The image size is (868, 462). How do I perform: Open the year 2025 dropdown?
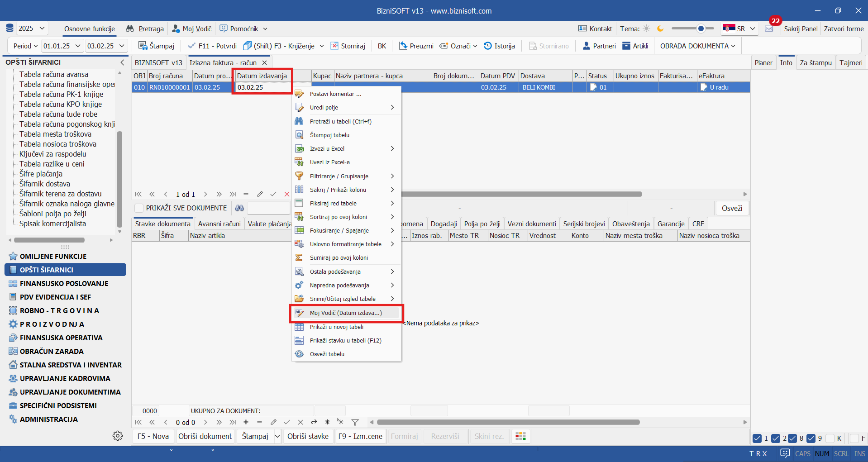tap(32, 29)
